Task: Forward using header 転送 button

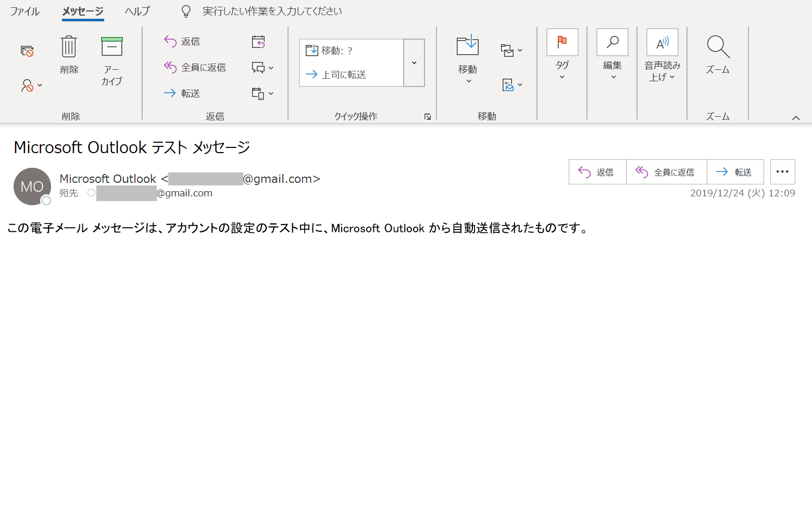Action: click(x=735, y=172)
